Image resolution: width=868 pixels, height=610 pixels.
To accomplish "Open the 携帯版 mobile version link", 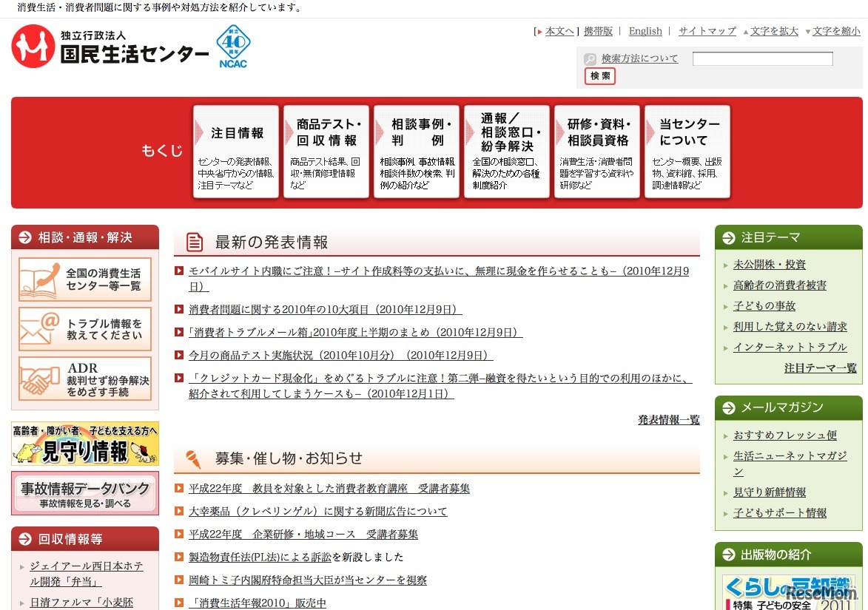I will 598,32.
